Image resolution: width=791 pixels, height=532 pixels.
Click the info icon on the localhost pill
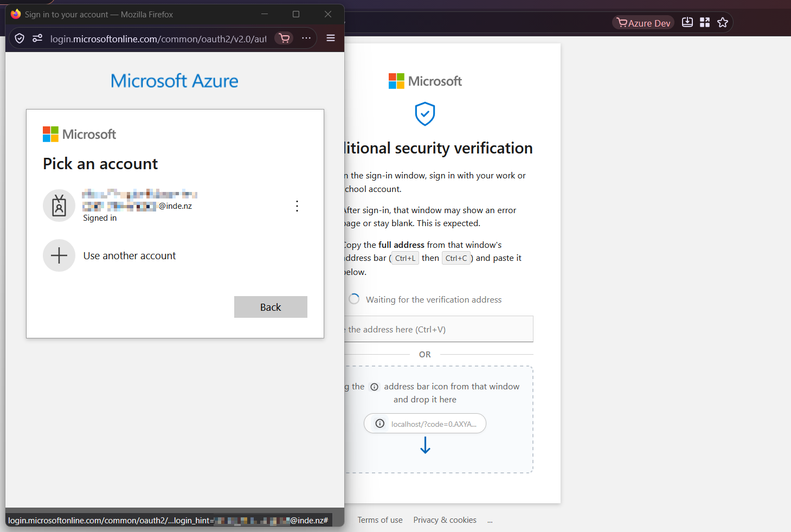(380, 424)
